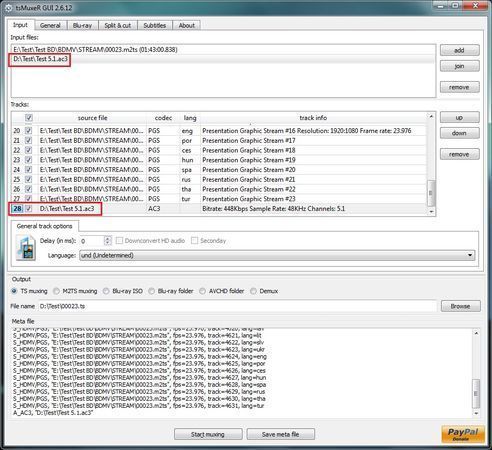Click the tsMuxeR app icon in title bar

click(x=9, y=7)
